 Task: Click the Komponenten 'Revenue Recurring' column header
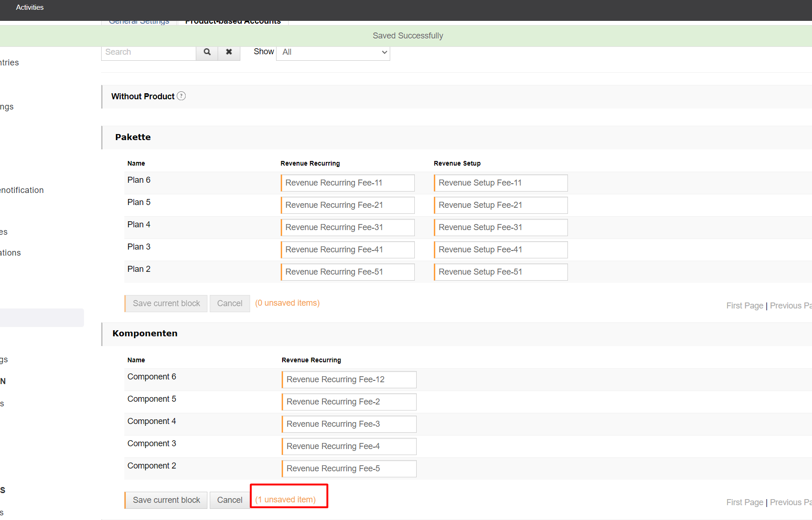(311, 360)
